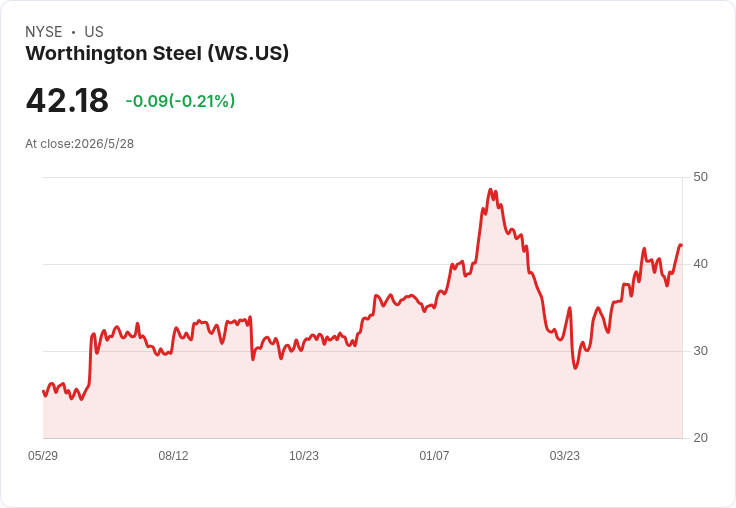736x508 pixels.
Task: Click the 50 price axis label
Action: pyautogui.click(x=700, y=177)
